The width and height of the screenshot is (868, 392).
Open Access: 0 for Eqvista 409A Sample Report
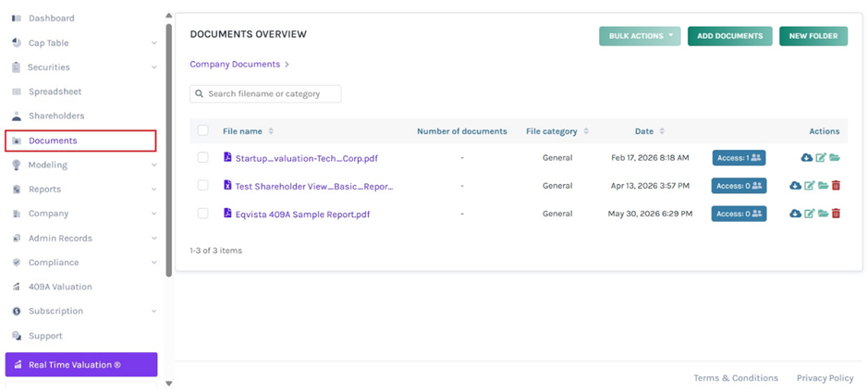(x=739, y=214)
